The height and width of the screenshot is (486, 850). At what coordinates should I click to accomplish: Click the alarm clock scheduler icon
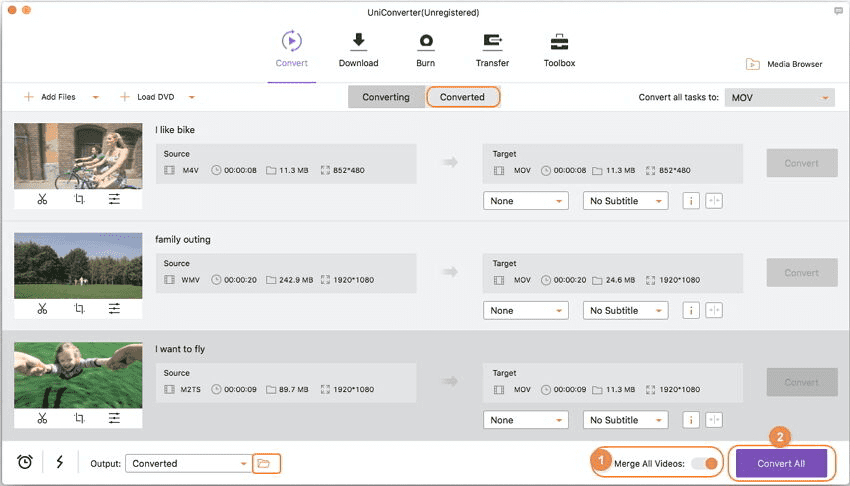pyautogui.click(x=25, y=462)
